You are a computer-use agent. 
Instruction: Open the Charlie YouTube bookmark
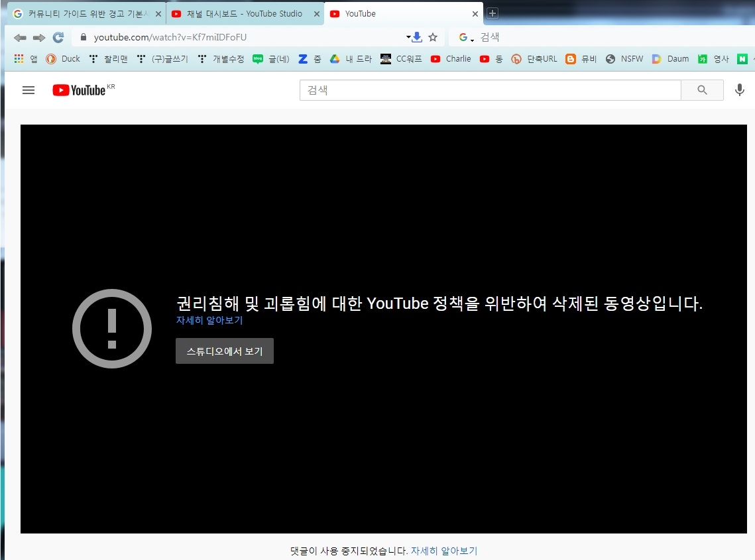coord(451,59)
